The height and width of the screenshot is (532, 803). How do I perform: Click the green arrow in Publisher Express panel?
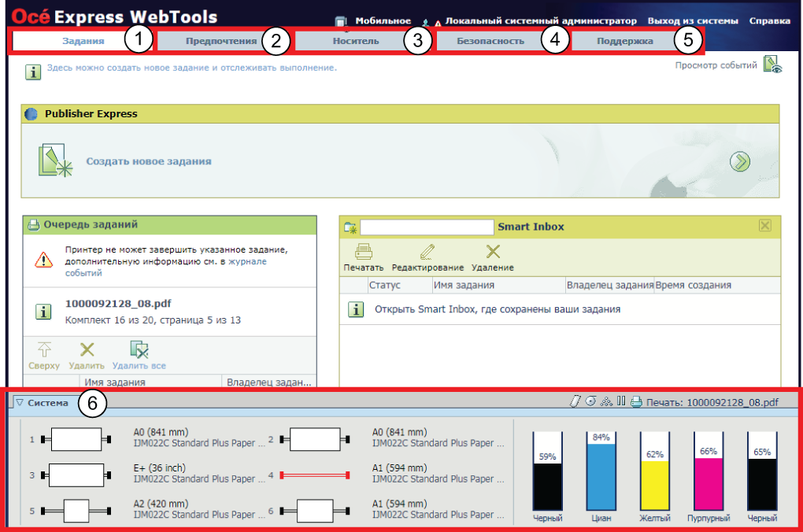pos(739,162)
